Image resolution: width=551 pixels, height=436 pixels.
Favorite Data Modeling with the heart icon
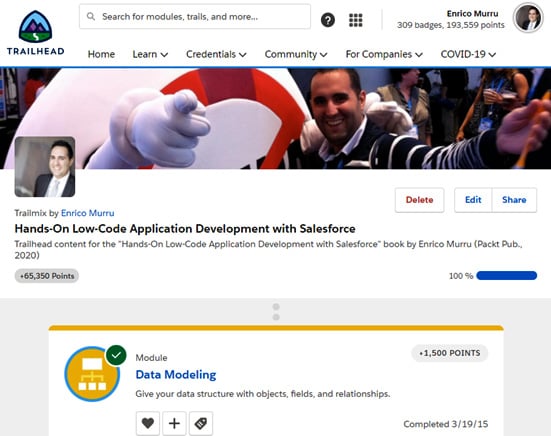point(148,423)
